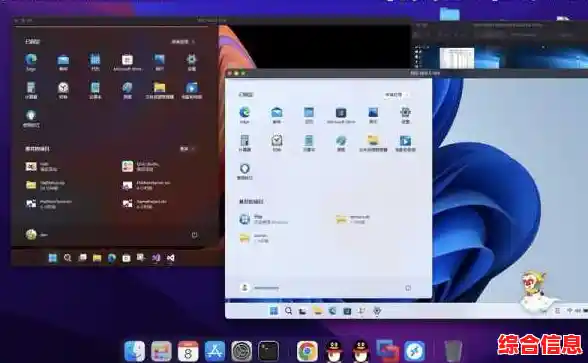Open Clock app in dark Start menu

(63, 87)
